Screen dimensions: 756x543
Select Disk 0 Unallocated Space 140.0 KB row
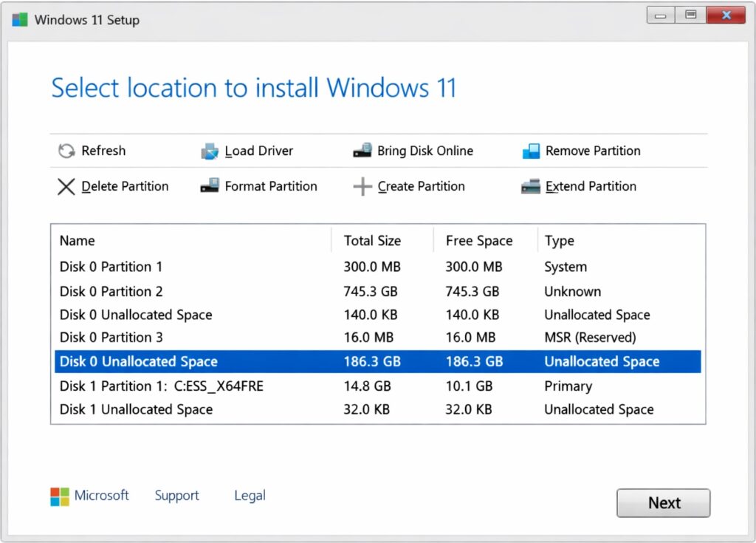(x=377, y=315)
